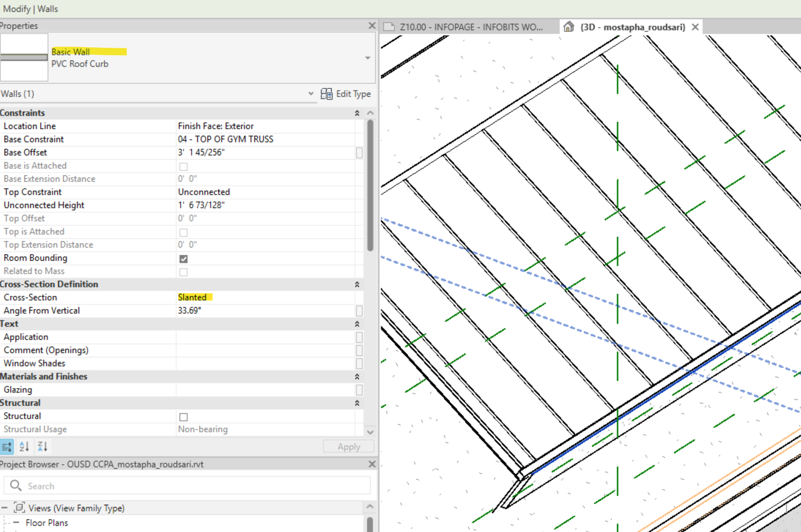Enable the Structural checkbox
The height and width of the screenshot is (532, 801).
(184, 417)
